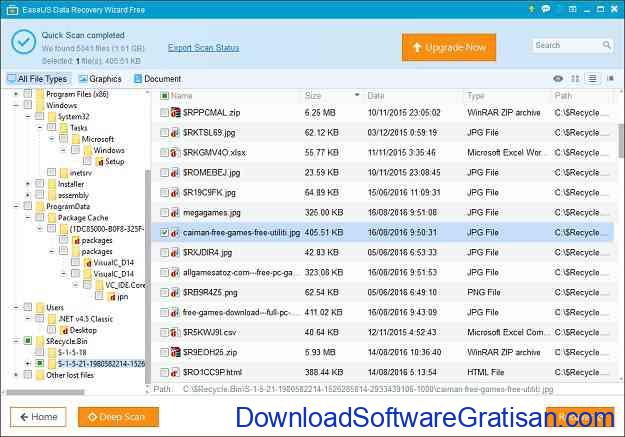Open the Export Scan Status link
This screenshot has width=625, height=437.
pos(203,48)
